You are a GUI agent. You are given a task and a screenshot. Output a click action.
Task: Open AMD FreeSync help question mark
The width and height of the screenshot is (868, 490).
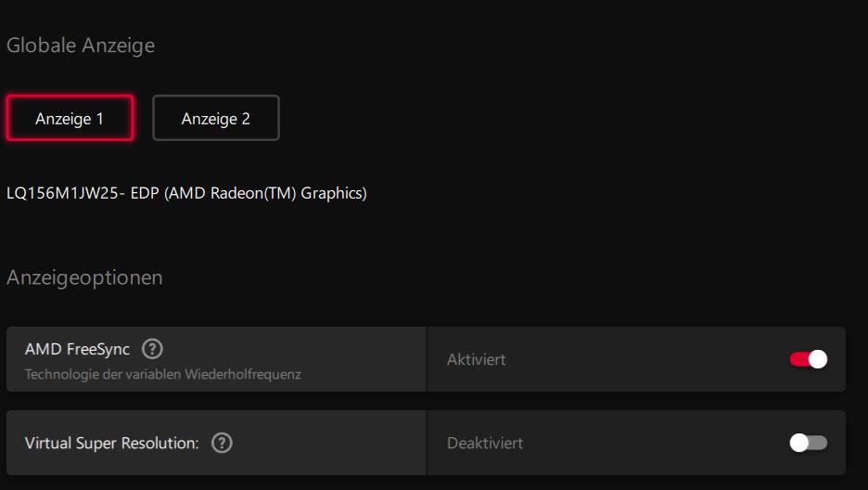point(152,349)
